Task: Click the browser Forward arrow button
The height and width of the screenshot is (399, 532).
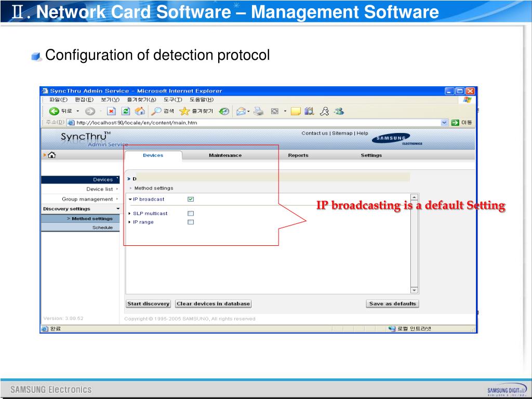Action: coord(90,111)
